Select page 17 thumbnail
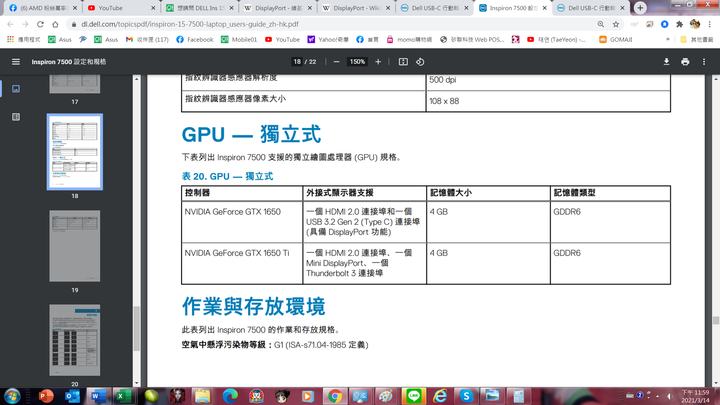Viewport: 720px width, 405px height. click(75, 84)
